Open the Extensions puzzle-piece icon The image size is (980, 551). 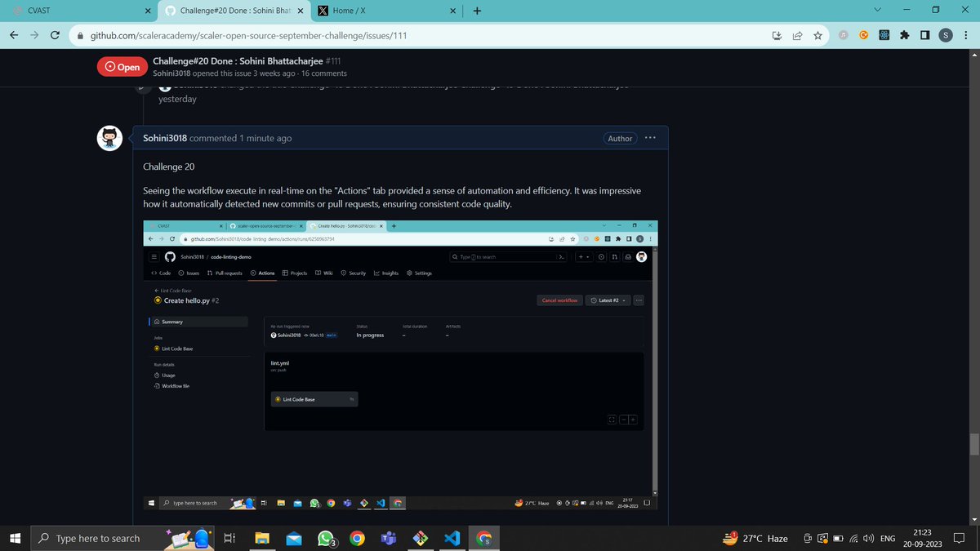(x=904, y=36)
